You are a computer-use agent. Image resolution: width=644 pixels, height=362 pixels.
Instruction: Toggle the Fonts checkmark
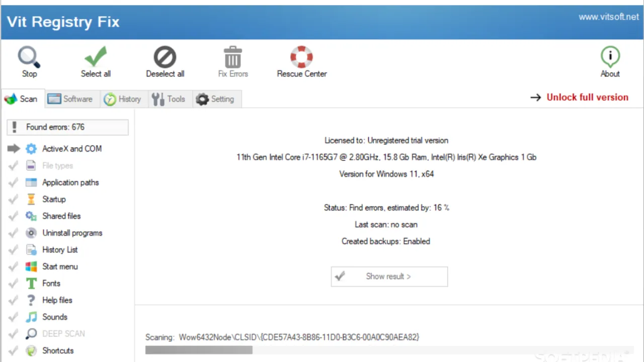(x=13, y=284)
